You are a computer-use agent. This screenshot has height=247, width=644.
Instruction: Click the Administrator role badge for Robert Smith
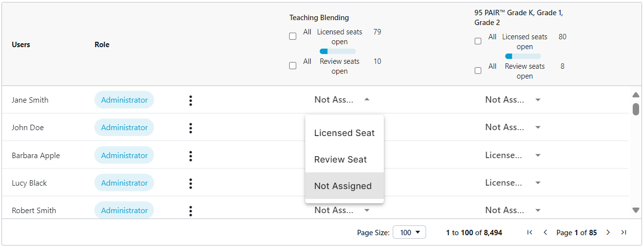tap(124, 210)
